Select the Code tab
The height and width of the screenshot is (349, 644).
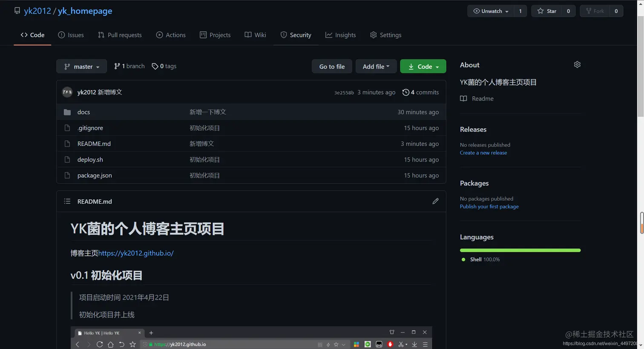coord(32,35)
